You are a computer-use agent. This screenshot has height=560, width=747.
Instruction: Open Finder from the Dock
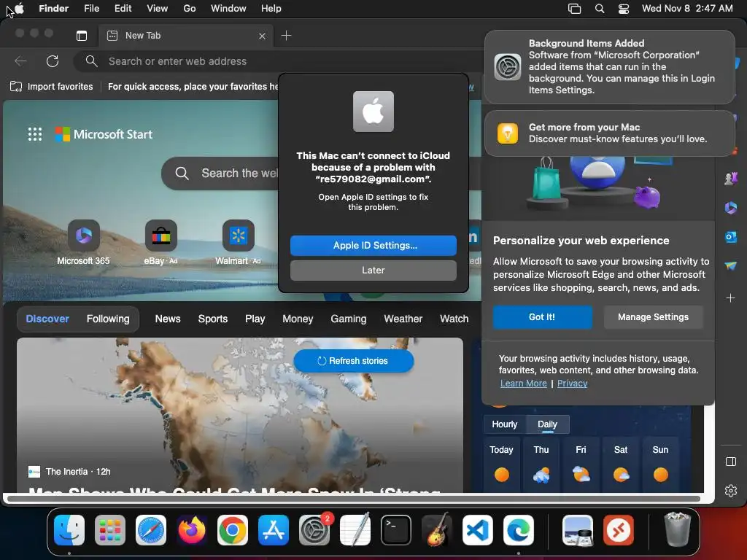pyautogui.click(x=69, y=530)
